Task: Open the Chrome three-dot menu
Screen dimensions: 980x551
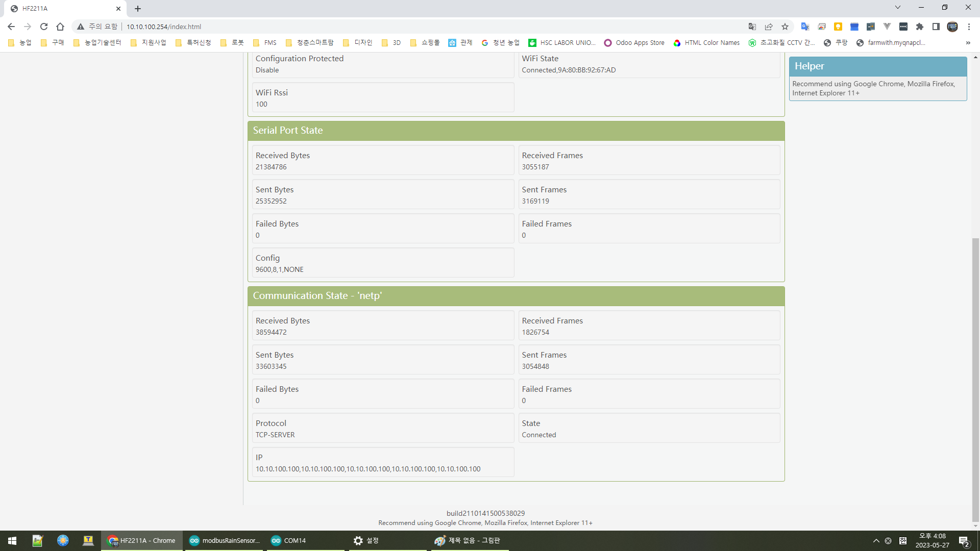Action: [969, 27]
